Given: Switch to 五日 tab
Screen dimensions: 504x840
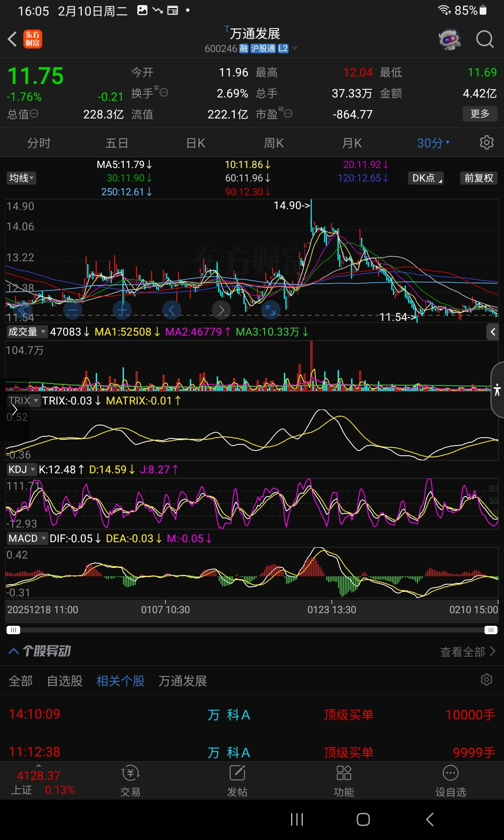Looking at the screenshot, I should pyautogui.click(x=117, y=143).
